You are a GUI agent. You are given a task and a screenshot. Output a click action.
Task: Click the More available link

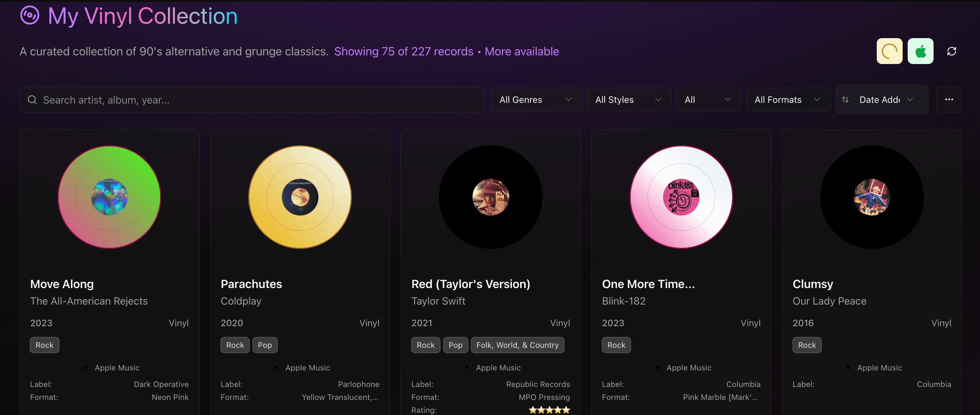tap(522, 51)
